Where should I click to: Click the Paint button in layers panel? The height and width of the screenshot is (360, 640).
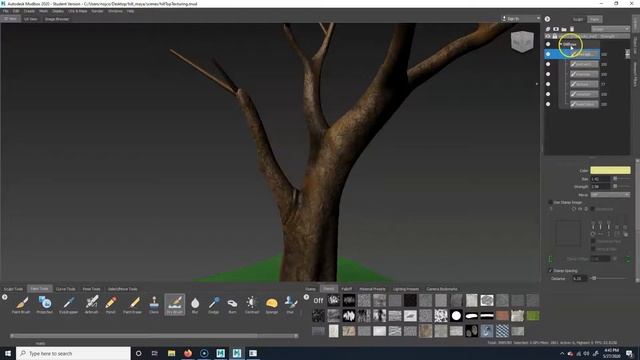coord(595,19)
